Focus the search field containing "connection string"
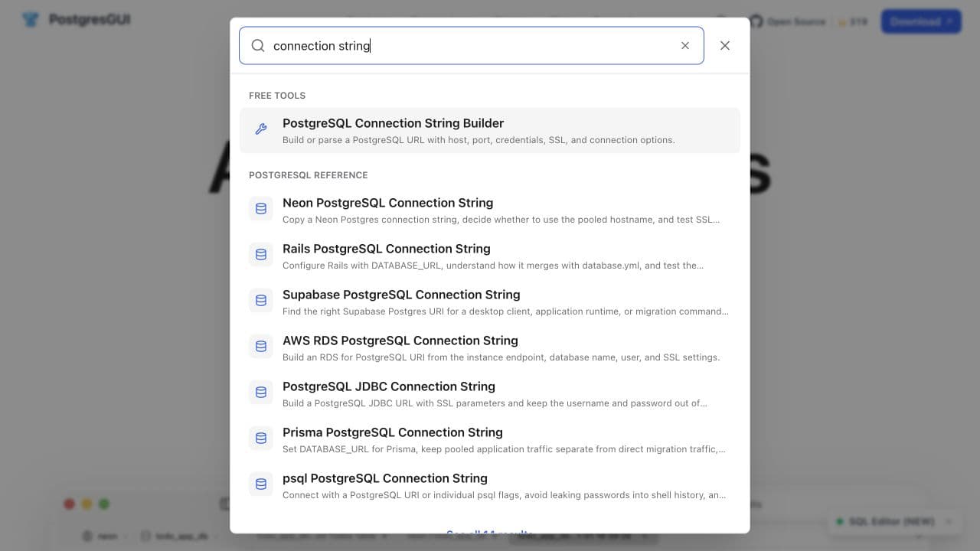 click(x=472, y=46)
